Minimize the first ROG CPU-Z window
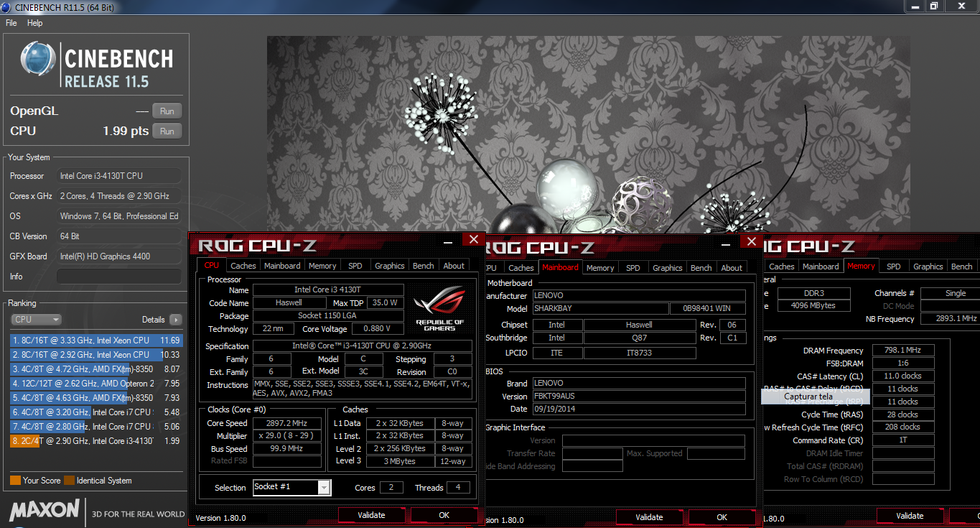The height and width of the screenshot is (528, 980). pyautogui.click(x=447, y=241)
